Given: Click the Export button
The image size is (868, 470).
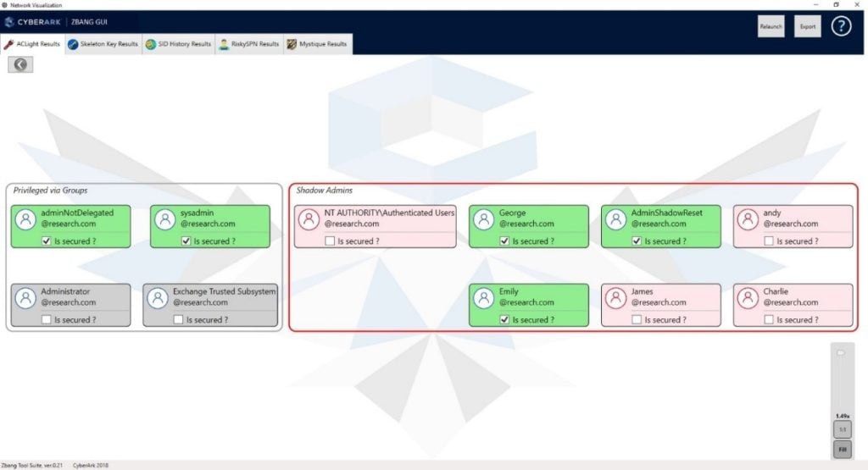Looking at the screenshot, I should (808, 26).
